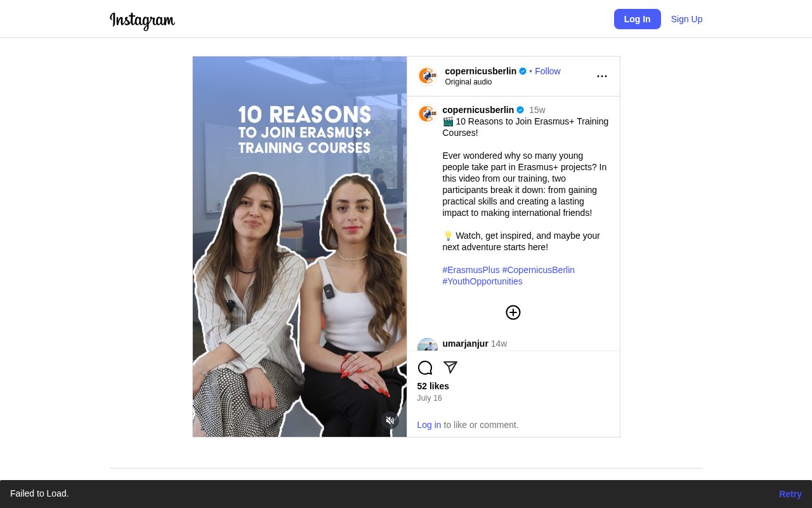Click Retry on the Failed to Load bar

click(790, 494)
